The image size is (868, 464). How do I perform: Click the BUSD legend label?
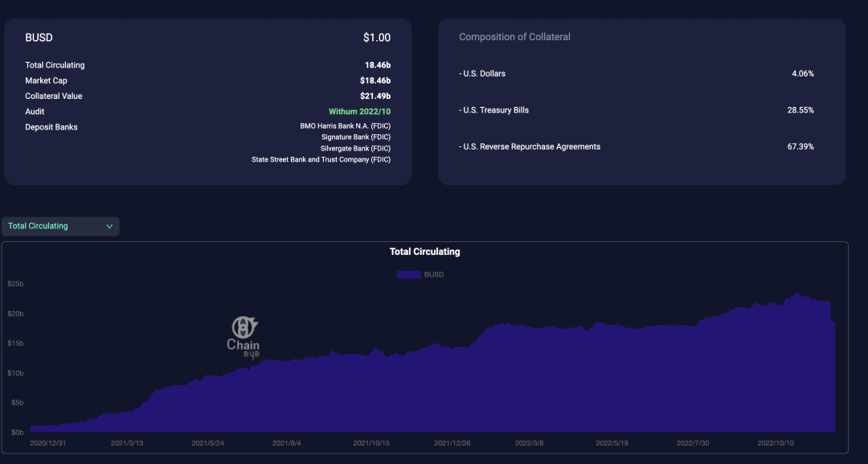[434, 275]
